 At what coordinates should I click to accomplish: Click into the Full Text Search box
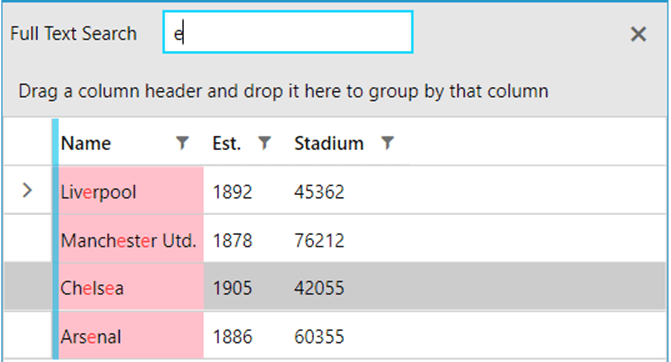[x=288, y=32]
